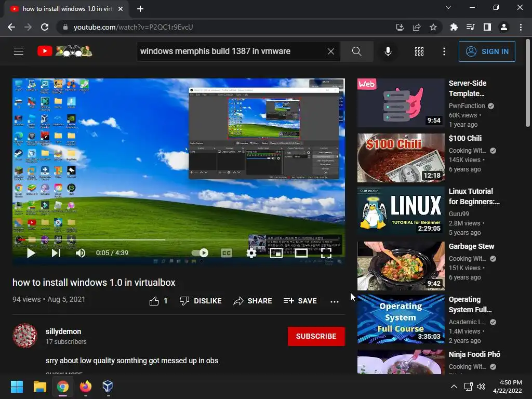Click the SHARE button

pyautogui.click(x=253, y=301)
